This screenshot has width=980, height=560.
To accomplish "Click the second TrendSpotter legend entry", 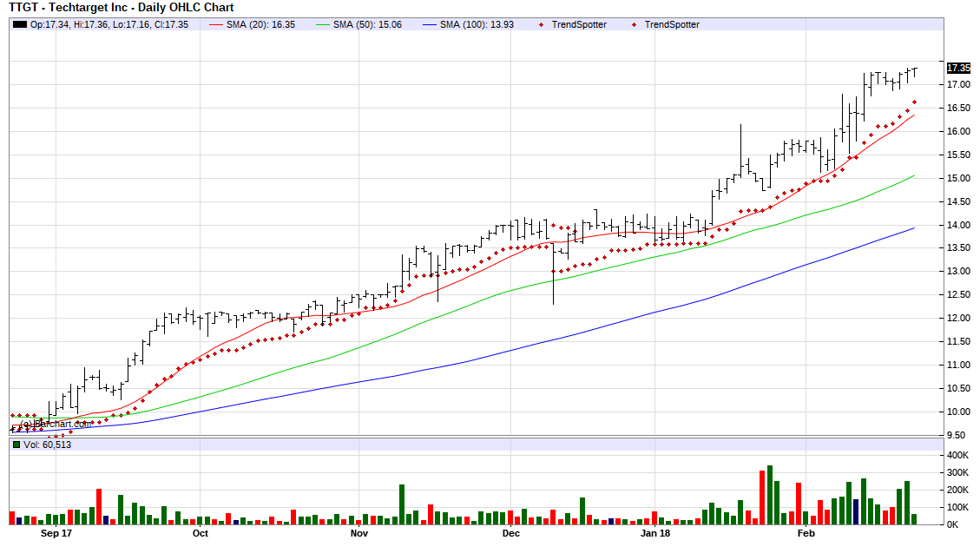I will point(672,24).
